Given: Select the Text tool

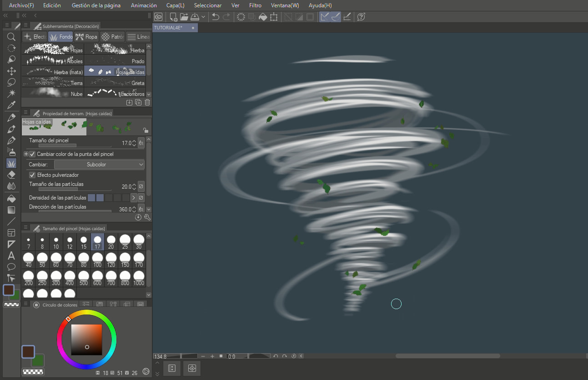Looking at the screenshot, I should point(11,255).
